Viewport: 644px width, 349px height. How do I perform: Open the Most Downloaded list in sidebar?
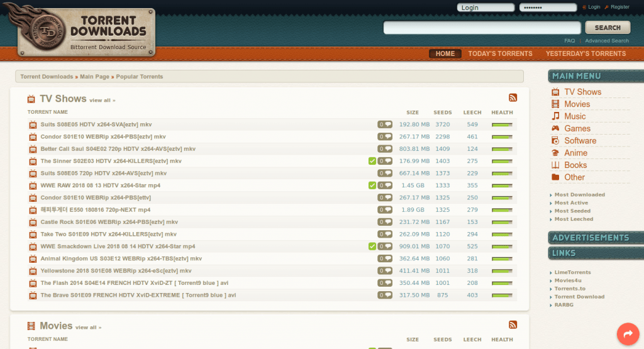[x=579, y=195]
